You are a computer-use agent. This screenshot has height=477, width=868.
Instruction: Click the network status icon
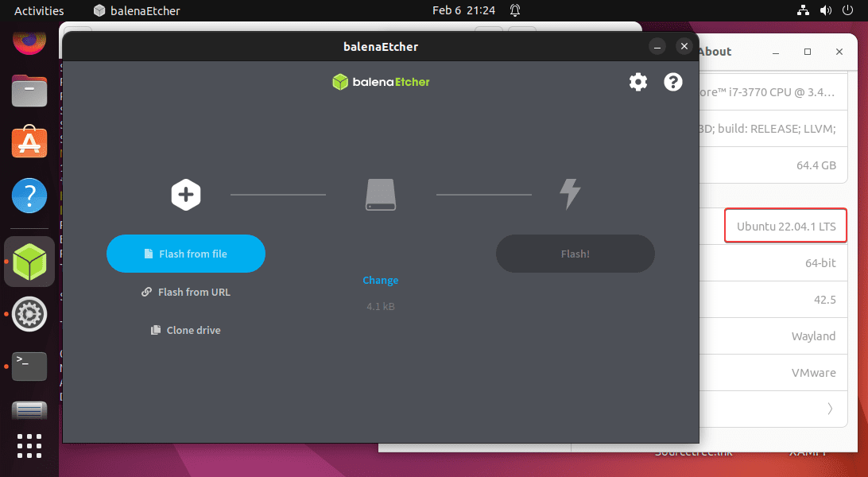(804, 10)
